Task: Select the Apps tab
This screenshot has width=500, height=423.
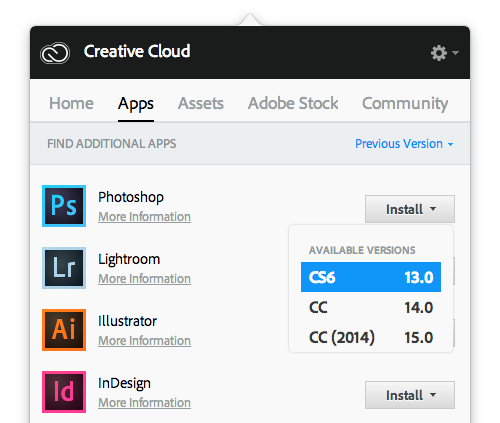Action: tap(136, 104)
